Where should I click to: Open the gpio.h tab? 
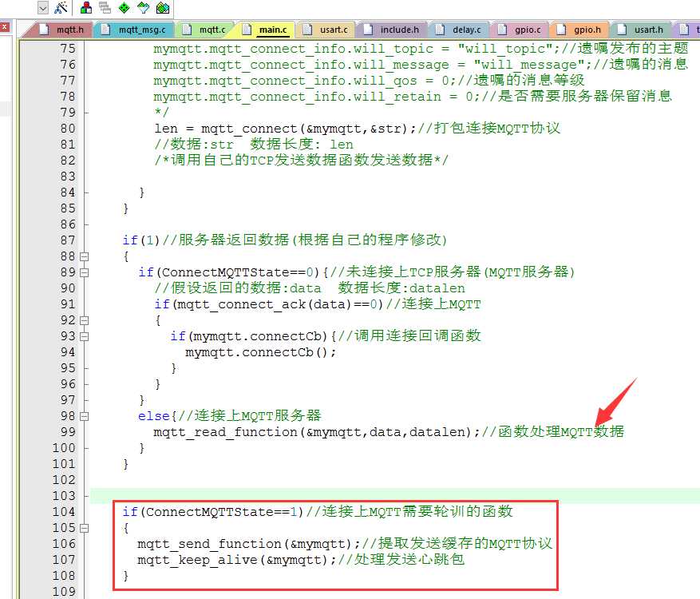tap(580, 30)
